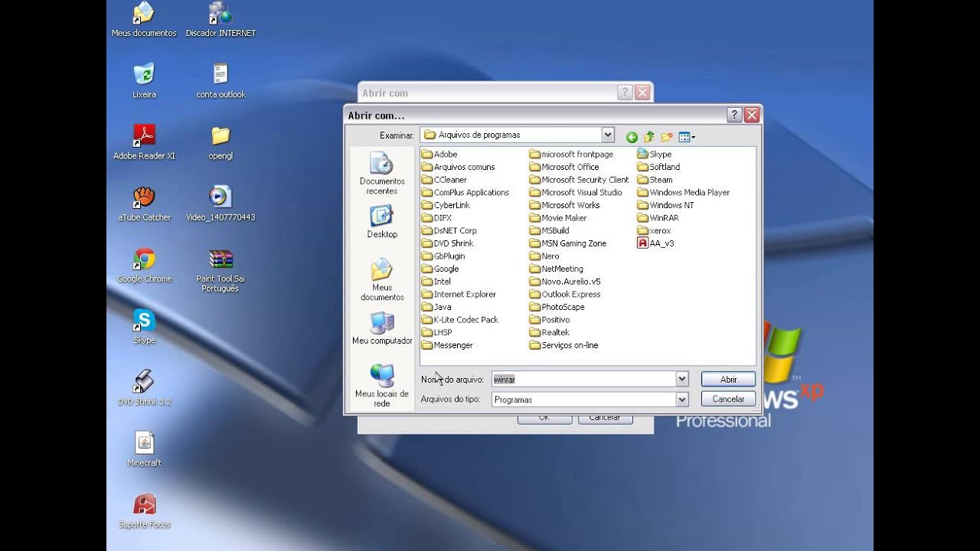The height and width of the screenshot is (551, 980).
Task: Select the Microsoft Visual Studio folder
Action: pos(576,192)
